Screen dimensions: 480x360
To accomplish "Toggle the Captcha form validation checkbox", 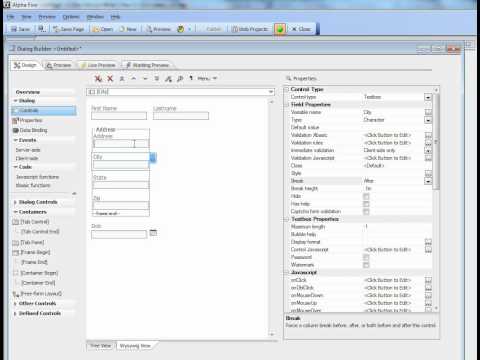I will point(366,212).
